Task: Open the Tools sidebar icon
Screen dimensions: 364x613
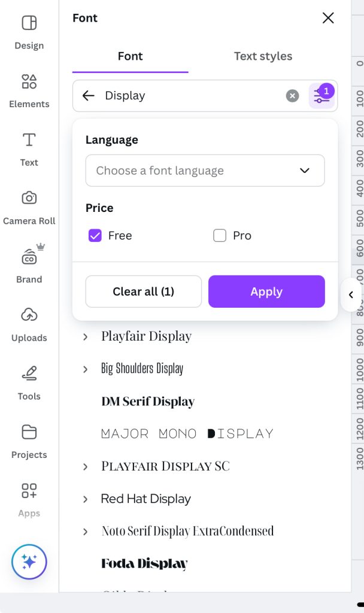Action: pyautogui.click(x=29, y=374)
